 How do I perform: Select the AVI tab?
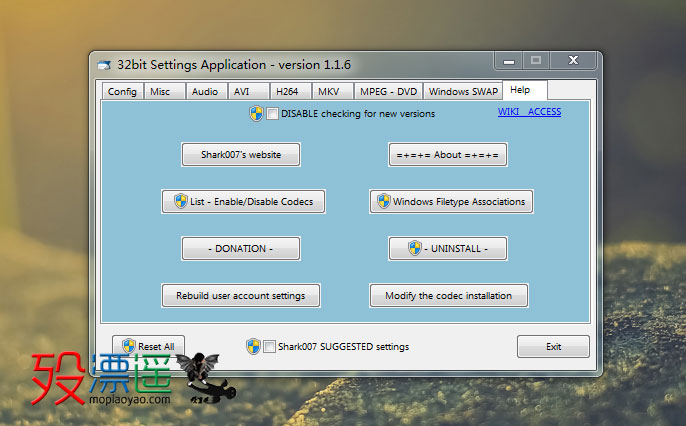coord(248,91)
